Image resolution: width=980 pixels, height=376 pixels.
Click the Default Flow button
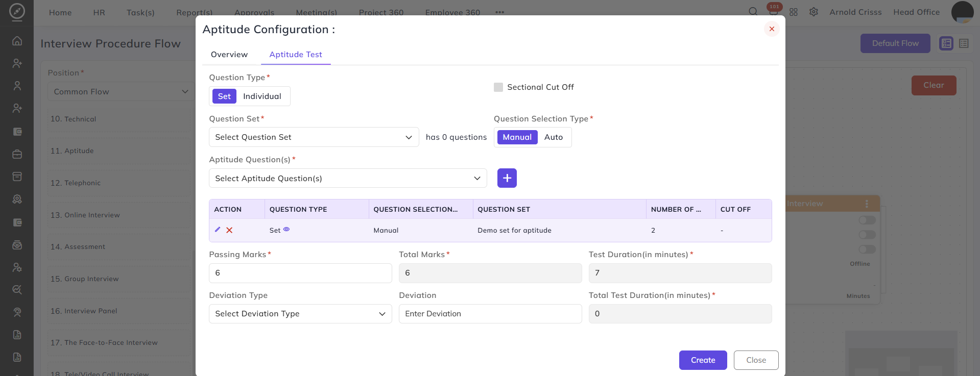[895, 43]
